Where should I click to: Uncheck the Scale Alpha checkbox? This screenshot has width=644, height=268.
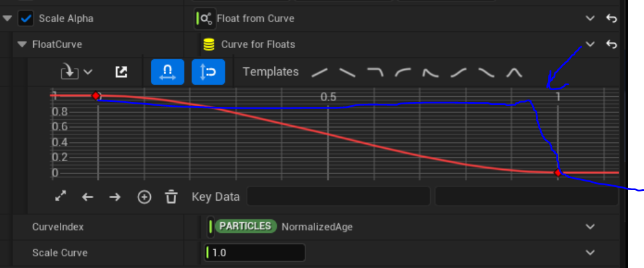click(x=26, y=19)
